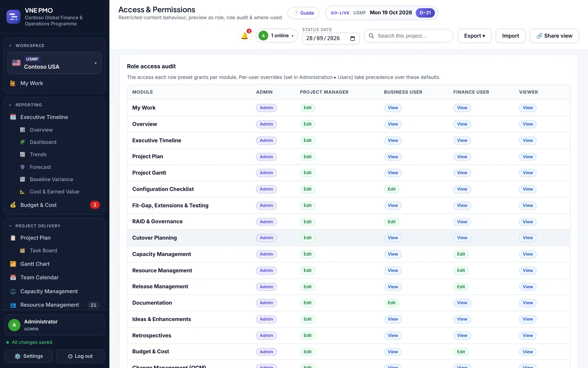Click the Settings gear icon

click(17, 356)
